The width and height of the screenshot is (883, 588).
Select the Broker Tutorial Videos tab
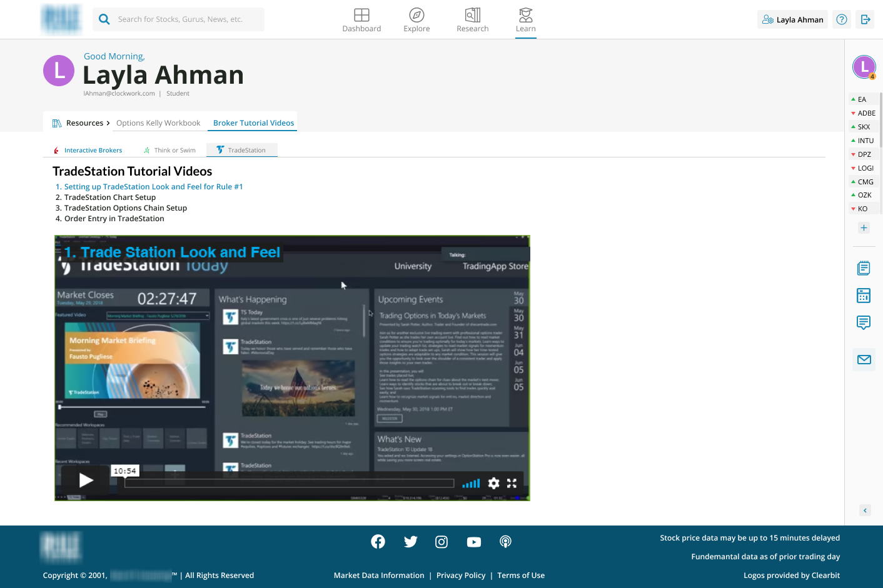(x=253, y=123)
